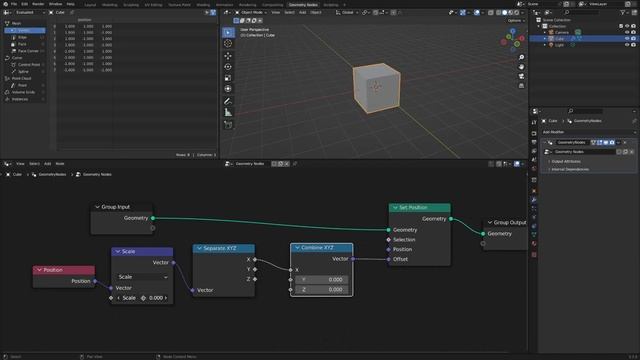Collapse the Separate XYZ node chevron

coord(199,248)
